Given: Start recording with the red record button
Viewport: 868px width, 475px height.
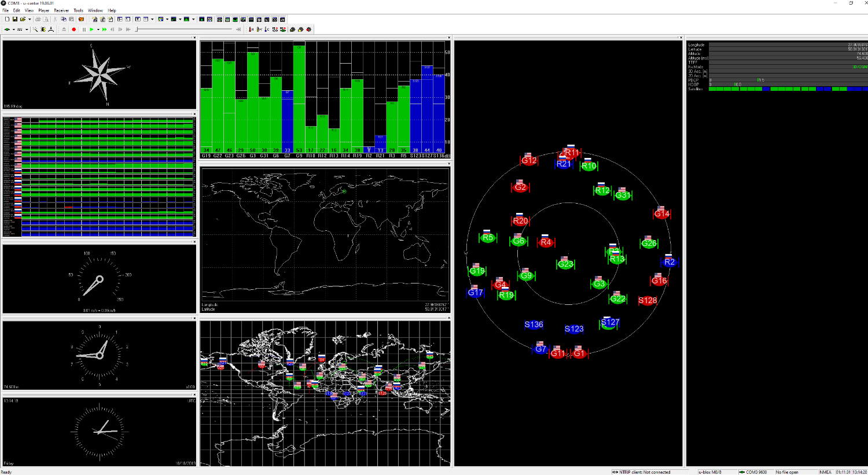Looking at the screenshot, I should 74,30.
